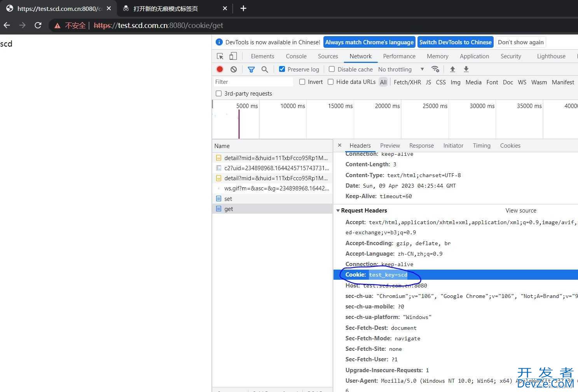Image resolution: width=578 pixels, height=392 pixels.
Task: Select the 'get' request document icon
Action: point(218,209)
